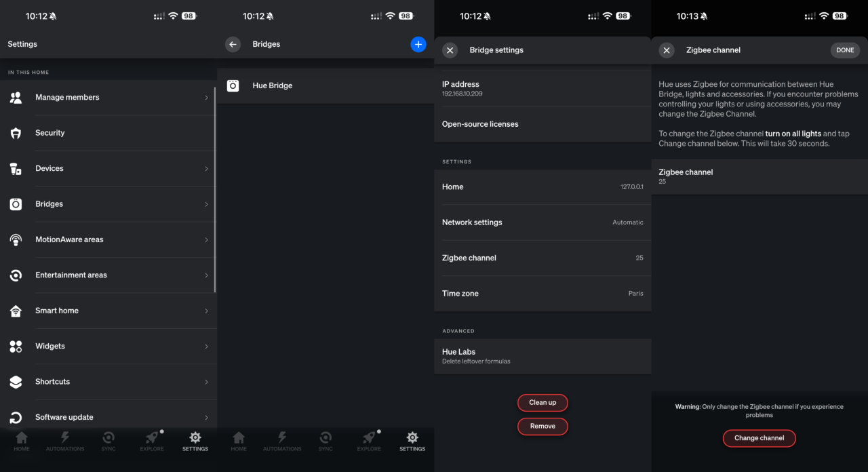Select Settings tab on Bridges screen bar
Screen dimensions: 868x472
tap(412, 441)
